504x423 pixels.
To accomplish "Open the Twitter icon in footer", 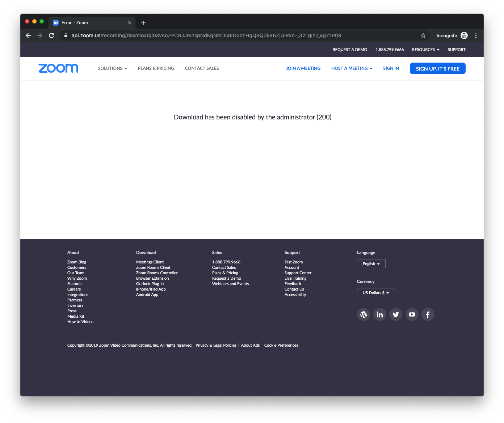I will pyautogui.click(x=396, y=314).
